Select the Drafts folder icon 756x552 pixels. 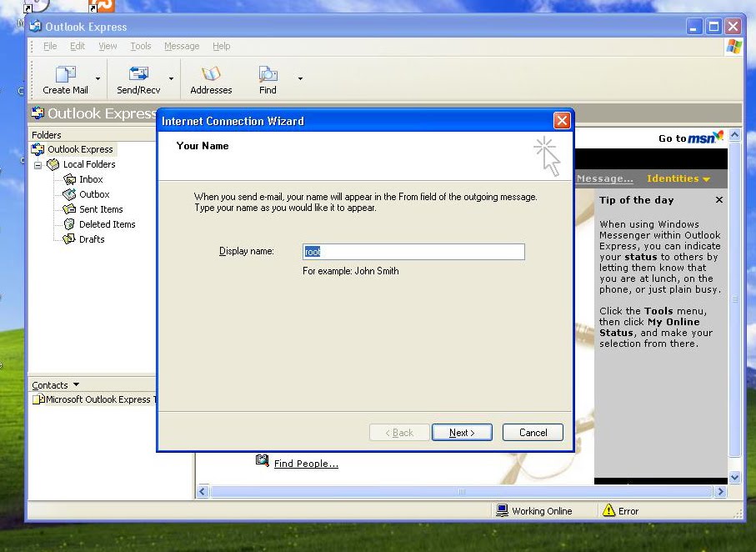click(x=69, y=238)
